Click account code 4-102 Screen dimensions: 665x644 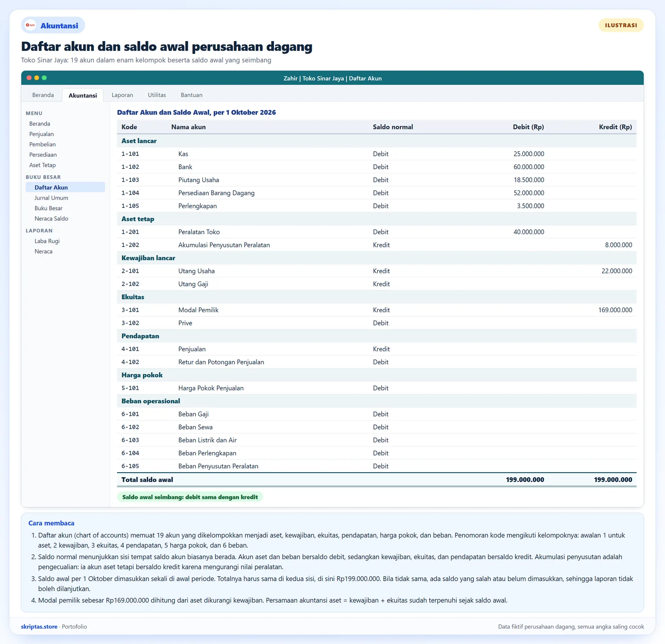coord(131,362)
